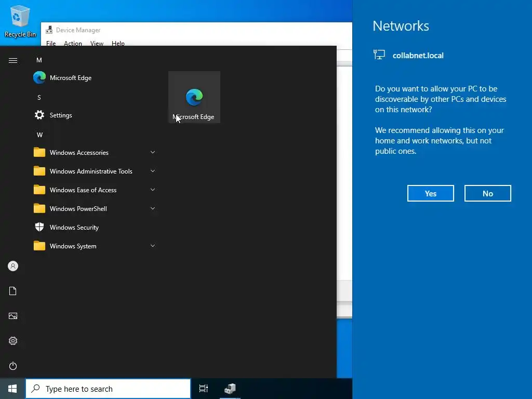Open the Action menu in Device Manager
The image size is (532, 399).
point(73,44)
